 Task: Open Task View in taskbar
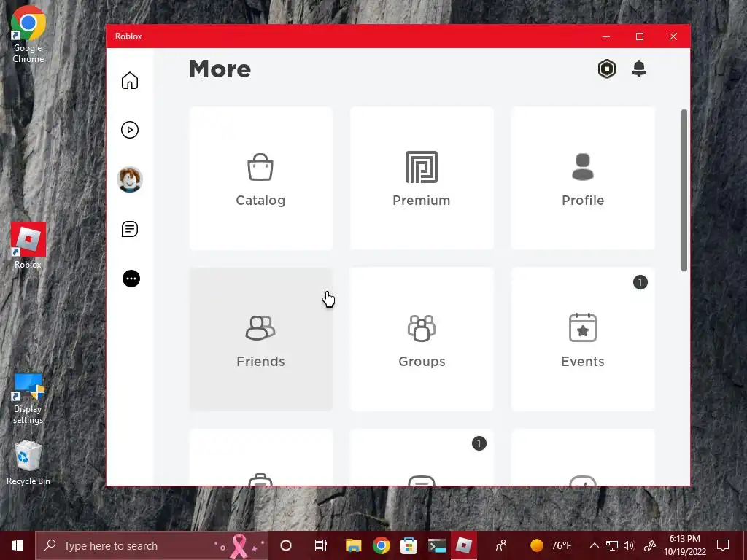pos(321,545)
